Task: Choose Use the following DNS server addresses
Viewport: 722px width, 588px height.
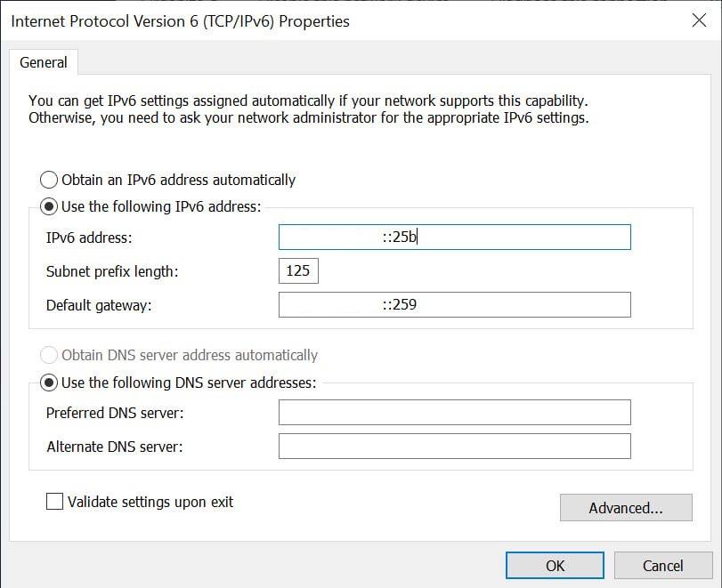Action: pos(49,383)
